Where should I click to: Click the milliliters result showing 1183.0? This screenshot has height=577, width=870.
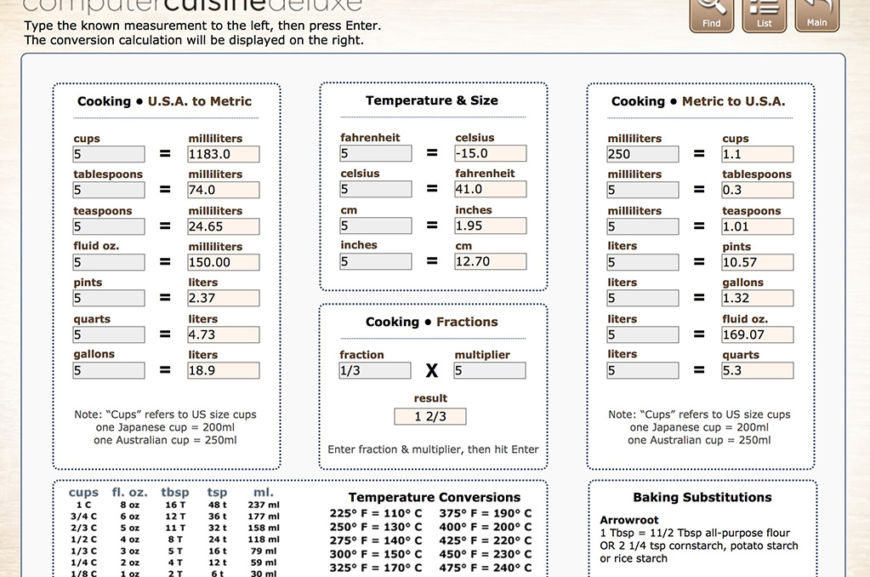(x=223, y=154)
